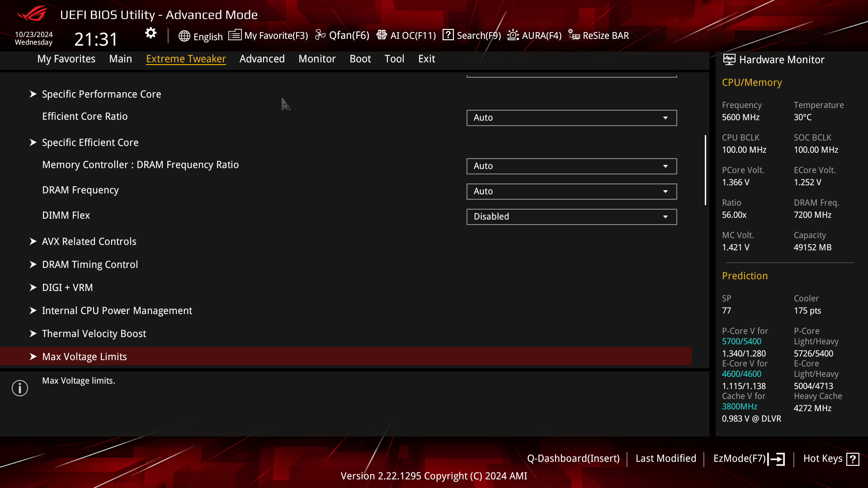The height and width of the screenshot is (488, 868).
Task: Open Q-Dashboard panel
Action: [573, 458]
